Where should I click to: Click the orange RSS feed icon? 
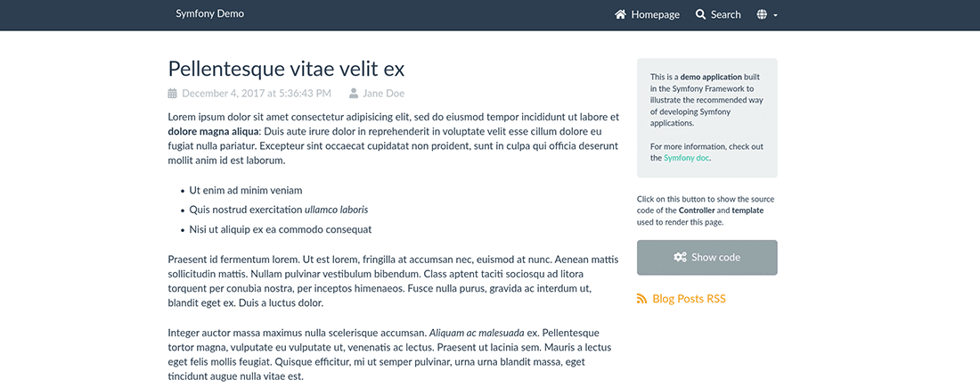point(641,299)
